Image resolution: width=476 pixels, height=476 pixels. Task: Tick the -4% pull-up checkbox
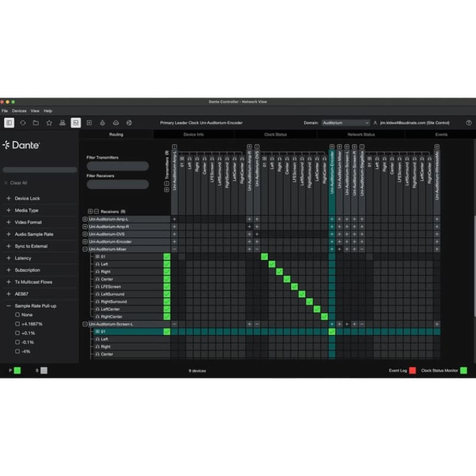pyautogui.click(x=17, y=351)
